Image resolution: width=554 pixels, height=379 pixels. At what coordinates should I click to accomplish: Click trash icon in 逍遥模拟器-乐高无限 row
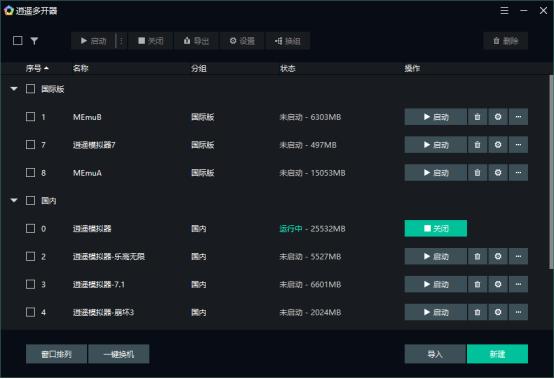[477, 256]
